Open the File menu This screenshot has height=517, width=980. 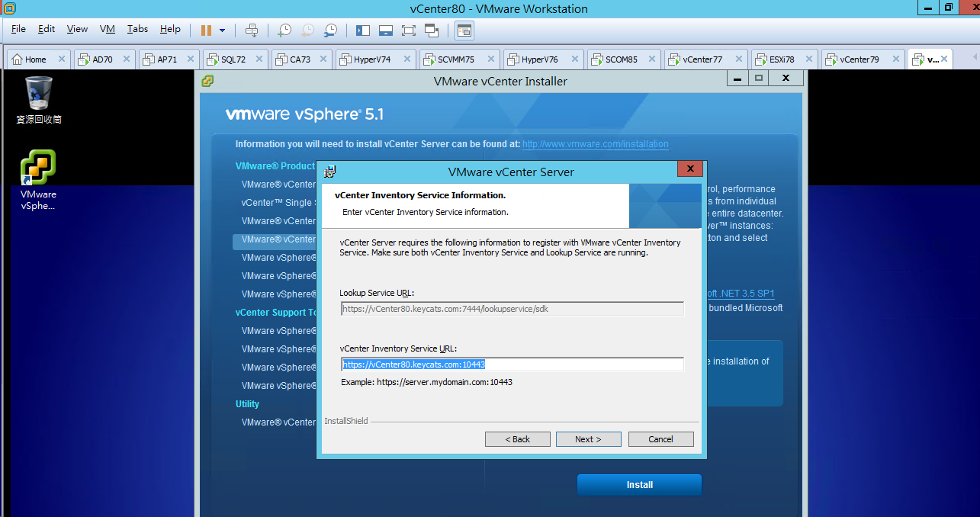(x=18, y=29)
